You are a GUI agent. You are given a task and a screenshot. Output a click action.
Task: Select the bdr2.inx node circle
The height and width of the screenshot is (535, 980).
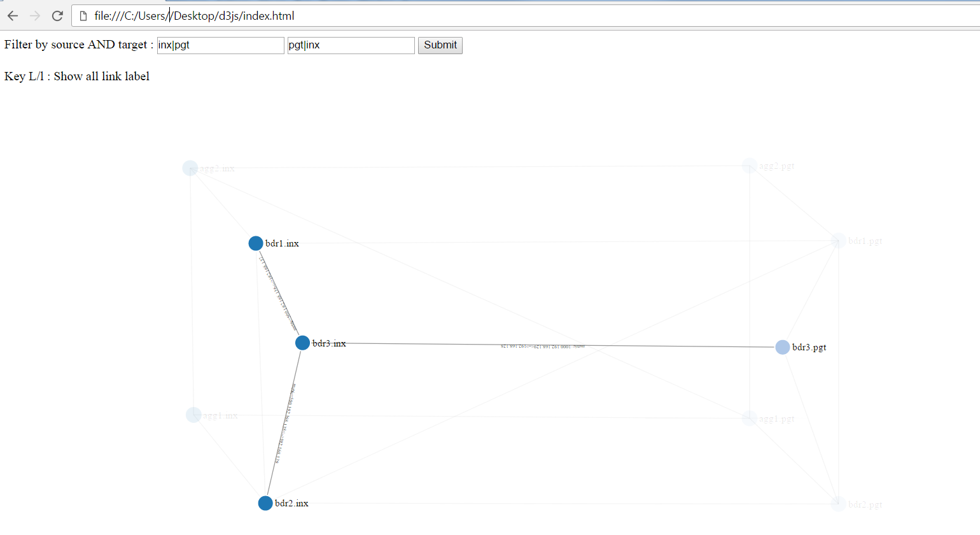pyautogui.click(x=265, y=503)
